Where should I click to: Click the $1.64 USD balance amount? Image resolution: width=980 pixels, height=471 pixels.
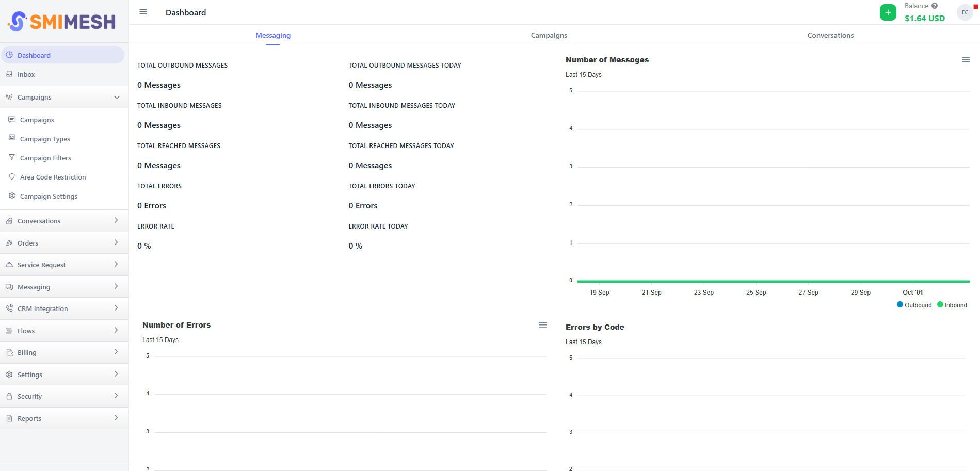pos(924,18)
